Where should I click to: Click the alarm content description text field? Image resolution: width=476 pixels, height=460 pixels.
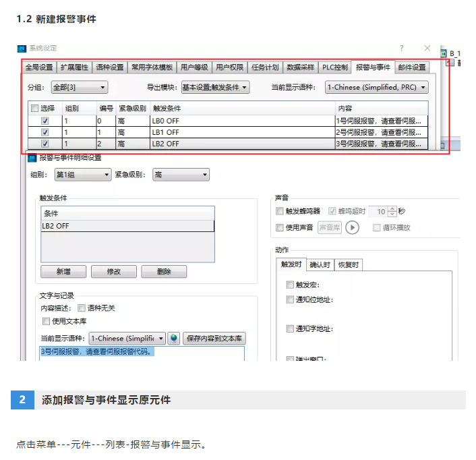click(142, 352)
